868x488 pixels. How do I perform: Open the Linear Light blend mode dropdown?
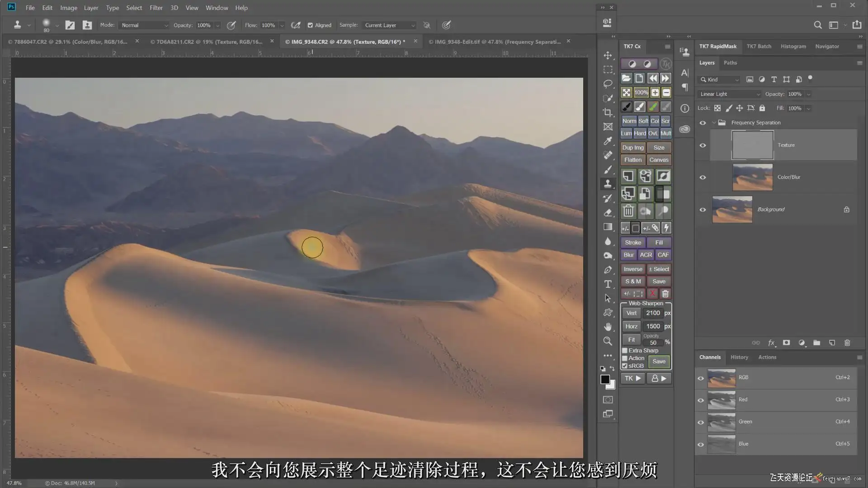(x=730, y=94)
